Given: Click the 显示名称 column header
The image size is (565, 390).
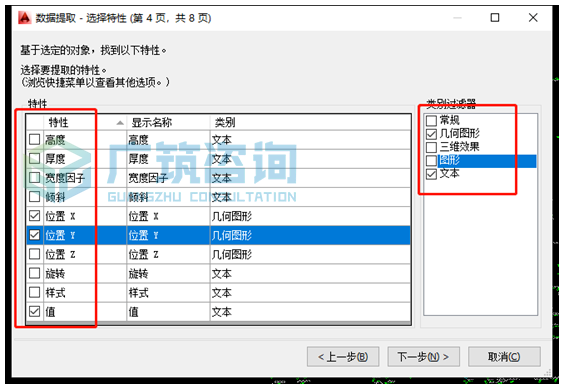Looking at the screenshot, I should pos(168,123).
